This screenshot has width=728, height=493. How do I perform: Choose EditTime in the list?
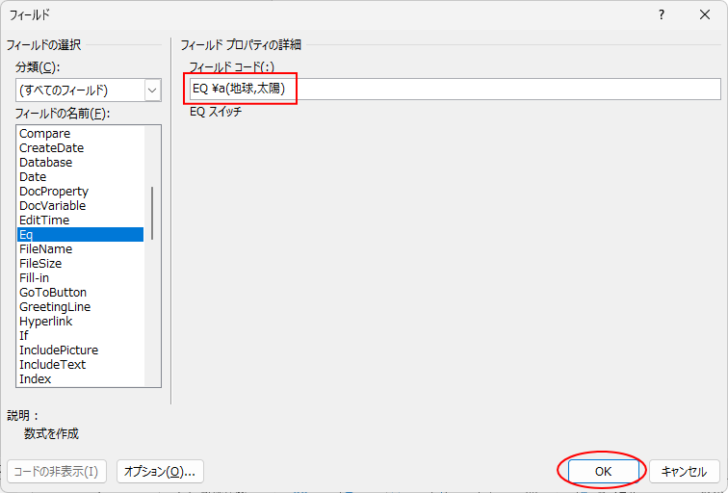[x=44, y=220]
